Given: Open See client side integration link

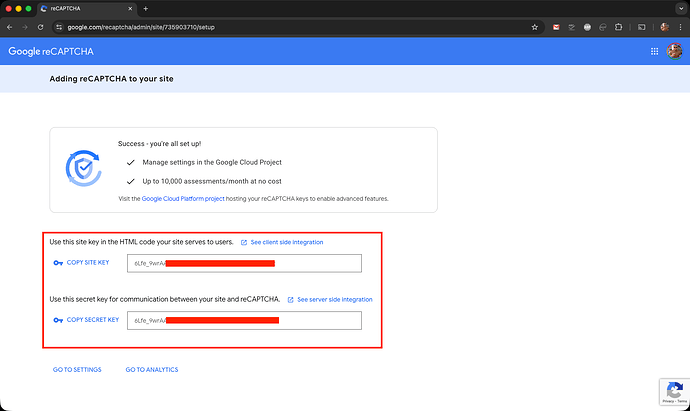Looking at the screenshot, I should coord(286,242).
